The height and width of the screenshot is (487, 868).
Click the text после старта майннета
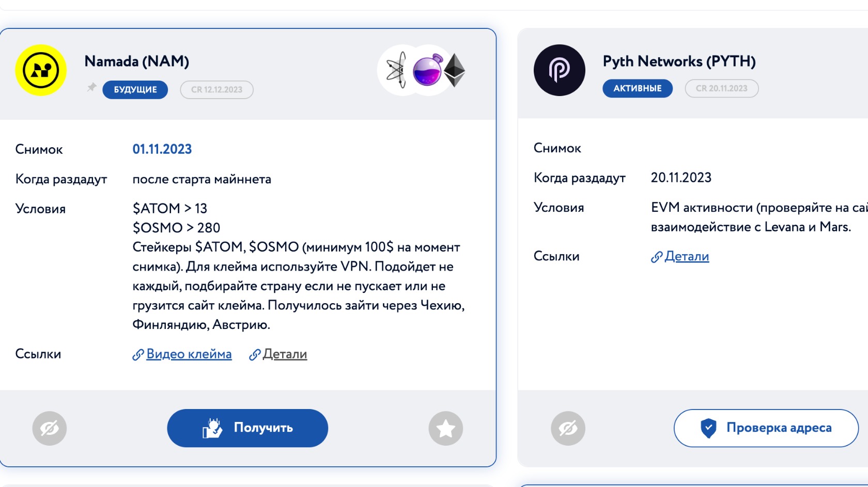click(x=202, y=179)
